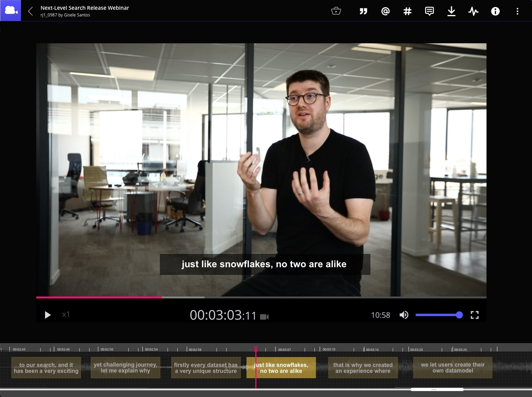The height and width of the screenshot is (397, 532).
Task: Go back using the left arrow
Action: coord(29,10)
